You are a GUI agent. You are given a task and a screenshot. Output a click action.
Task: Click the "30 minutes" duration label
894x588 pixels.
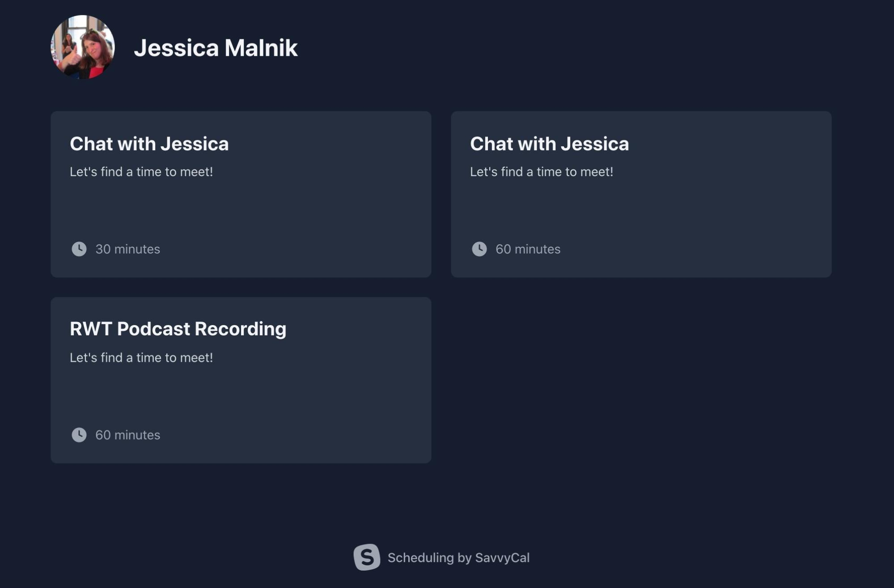click(127, 249)
